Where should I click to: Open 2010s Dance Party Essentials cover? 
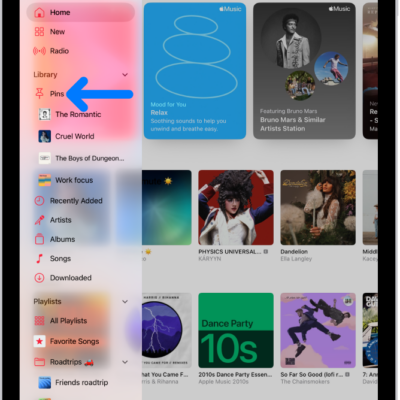tap(236, 330)
